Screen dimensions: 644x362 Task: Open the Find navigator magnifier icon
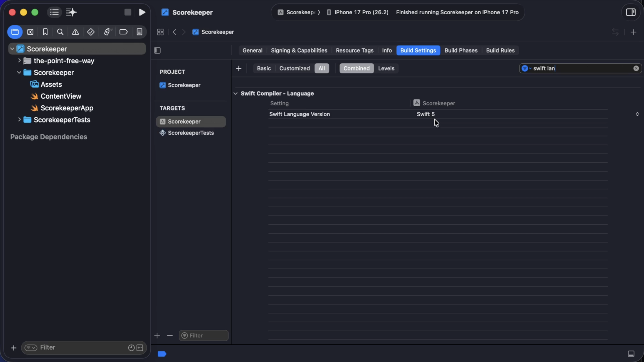(x=60, y=32)
